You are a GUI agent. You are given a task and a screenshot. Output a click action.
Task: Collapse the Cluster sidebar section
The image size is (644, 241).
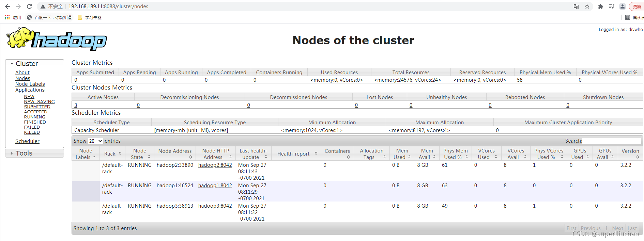tap(34, 64)
